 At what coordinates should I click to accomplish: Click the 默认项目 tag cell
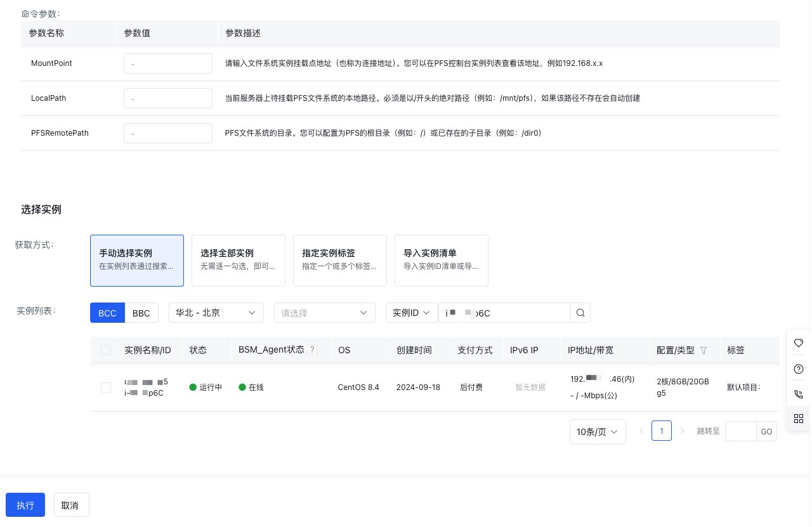pos(743,387)
